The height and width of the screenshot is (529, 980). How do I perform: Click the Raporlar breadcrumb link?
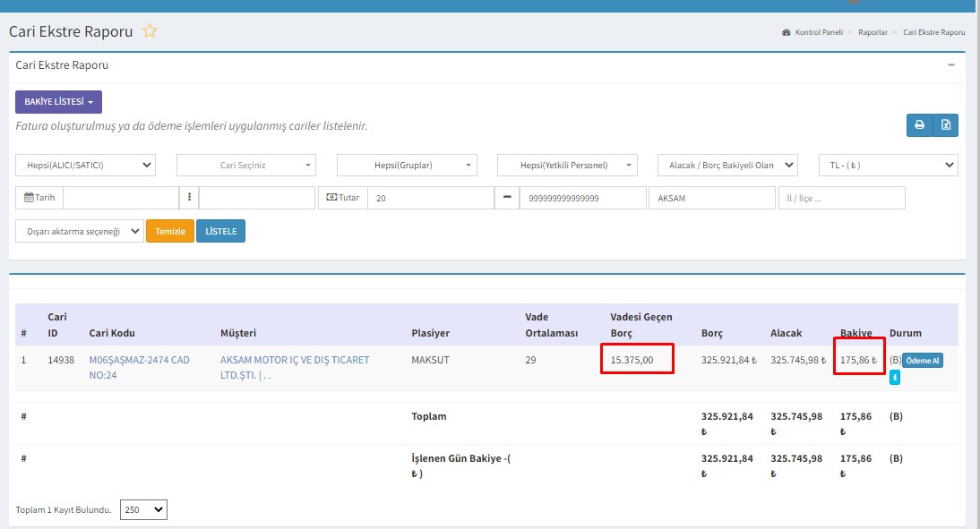coord(873,32)
